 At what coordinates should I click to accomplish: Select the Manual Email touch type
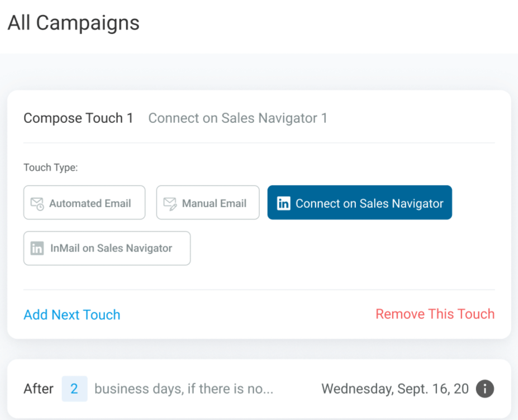tap(208, 202)
